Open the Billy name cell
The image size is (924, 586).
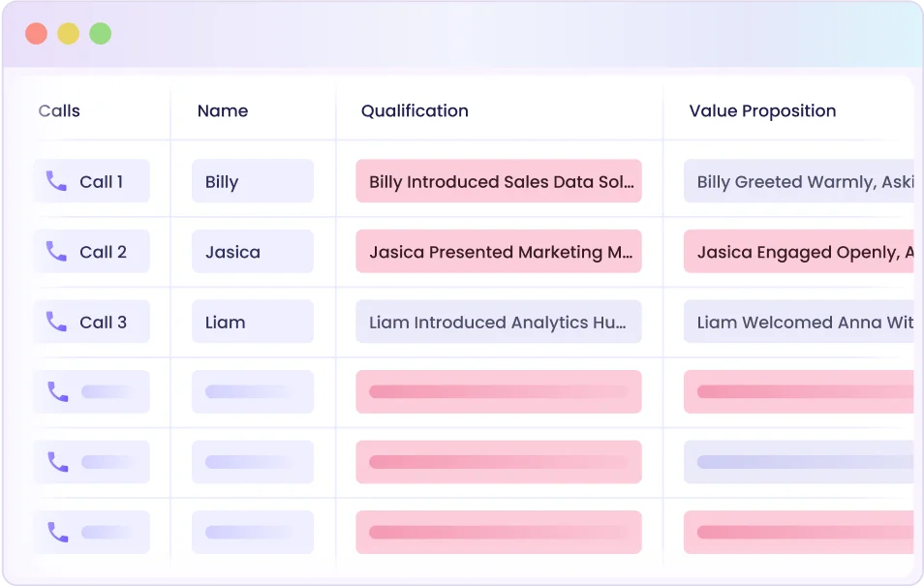coord(252,181)
